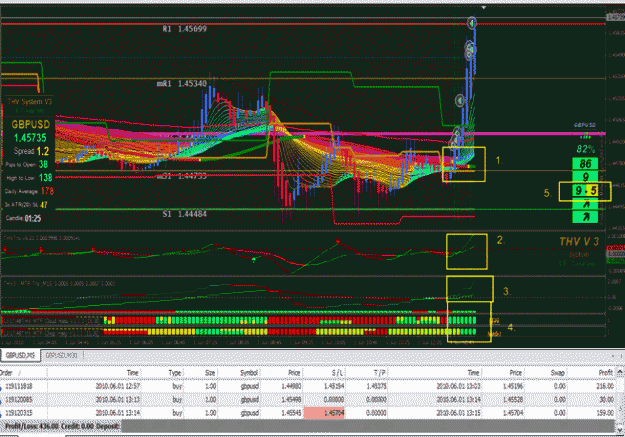Click the icon of order 119120315

[x=1, y=413]
